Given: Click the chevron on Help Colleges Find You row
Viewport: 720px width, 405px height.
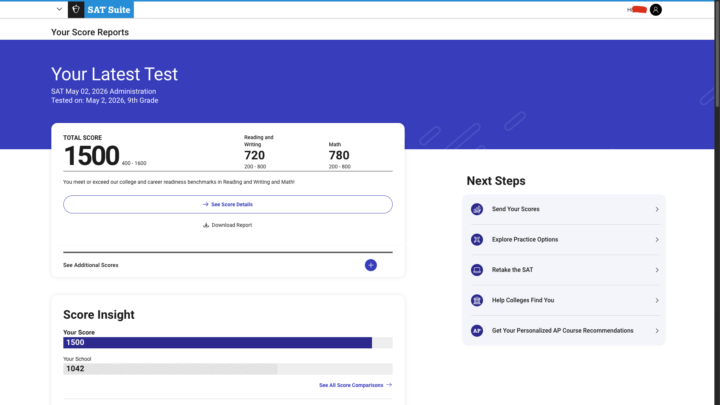Looking at the screenshot, I should tap(657, 300).
